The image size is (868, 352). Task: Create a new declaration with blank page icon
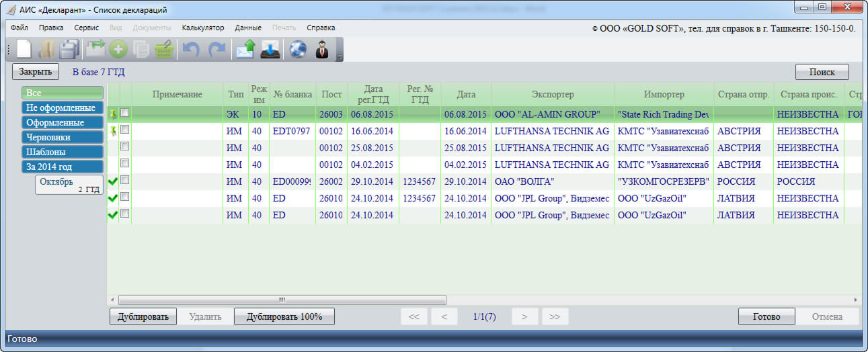(x=24, y=50)
